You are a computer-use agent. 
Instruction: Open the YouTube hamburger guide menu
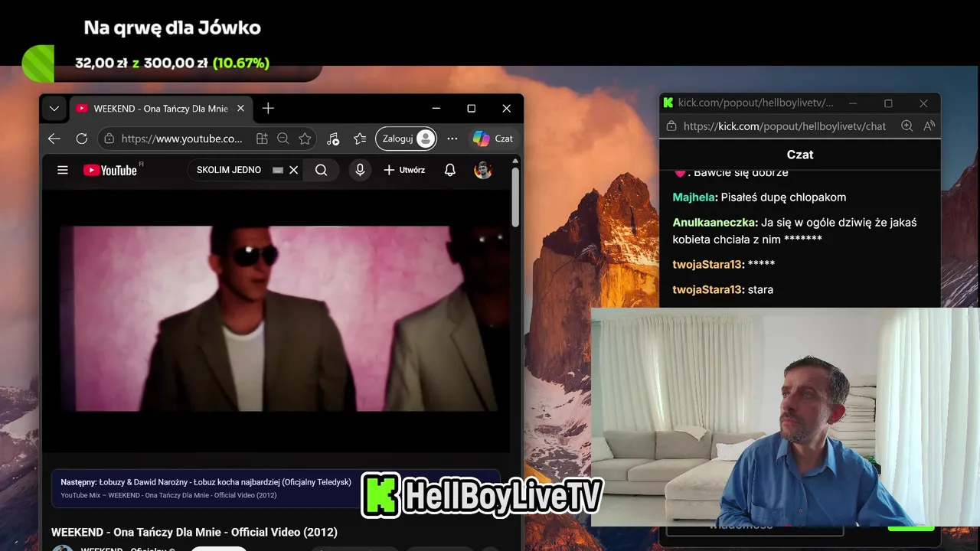(x=63, y=170)
